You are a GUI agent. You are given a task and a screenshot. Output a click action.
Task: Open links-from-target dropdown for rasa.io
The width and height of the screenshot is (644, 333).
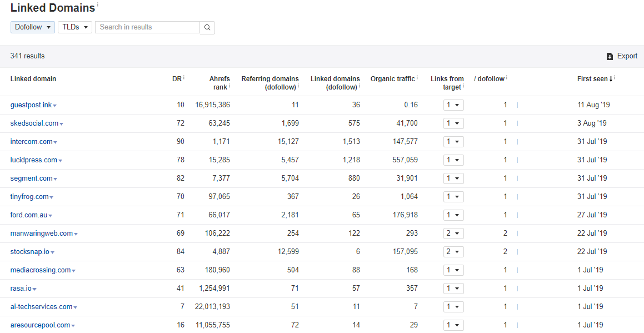[x=453, y=289]
